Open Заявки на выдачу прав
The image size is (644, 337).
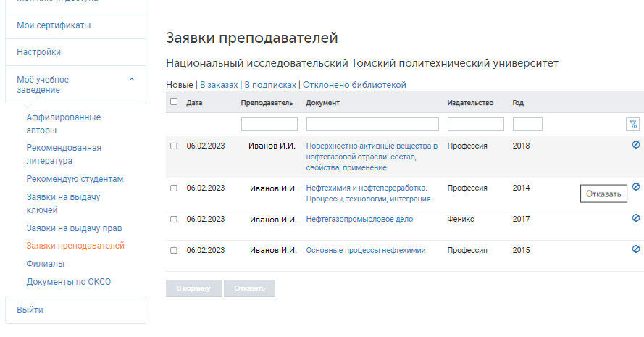tap(74, 228)
